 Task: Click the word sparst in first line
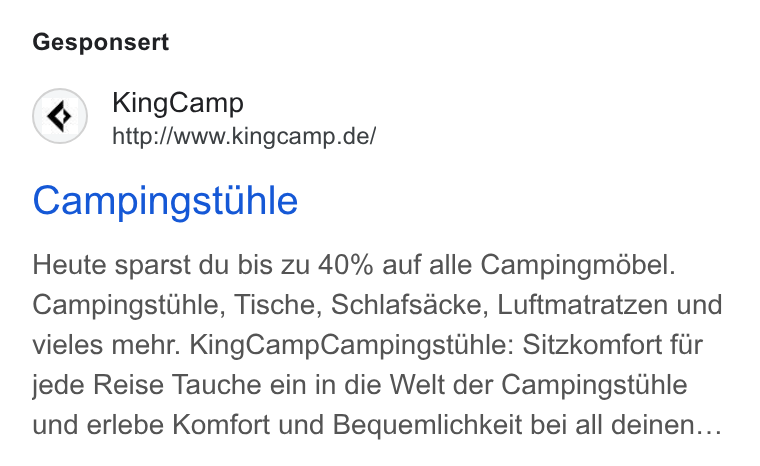pyautogui.click(x=153, y=267)
